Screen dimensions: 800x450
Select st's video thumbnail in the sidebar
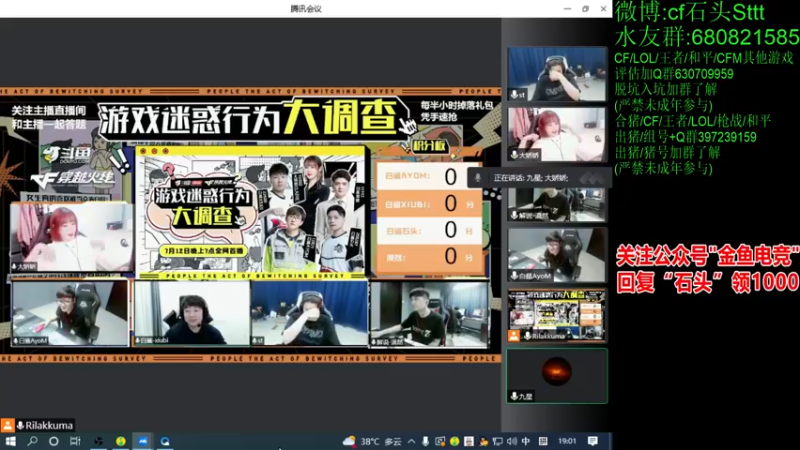[557, 74]
